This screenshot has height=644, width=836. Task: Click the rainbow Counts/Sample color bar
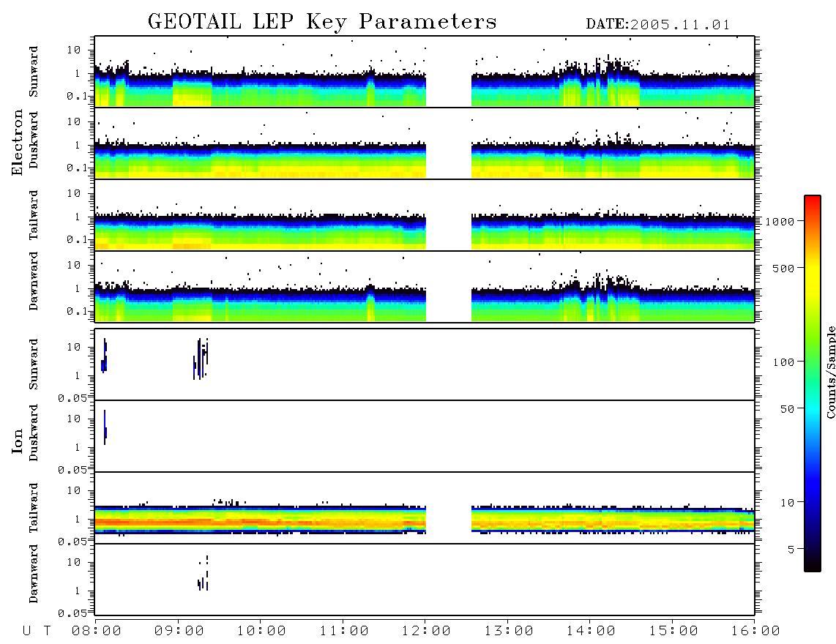[x=813, y=383]
